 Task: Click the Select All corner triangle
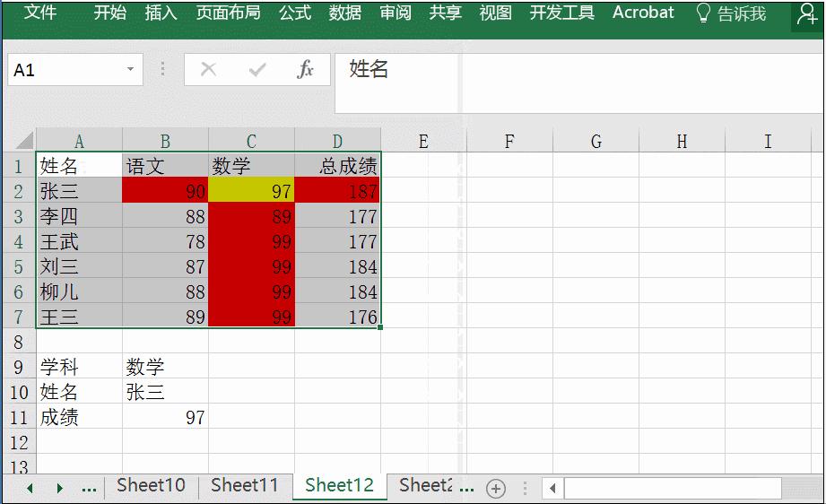(x=23, y=141)
